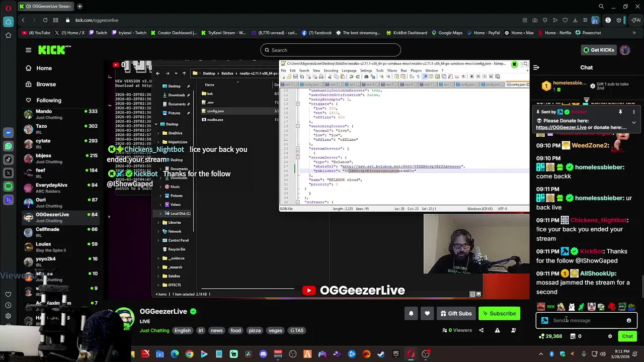644x362 pixels.
Task: Click the Subscribe button
Action: [x=499, y=314]
